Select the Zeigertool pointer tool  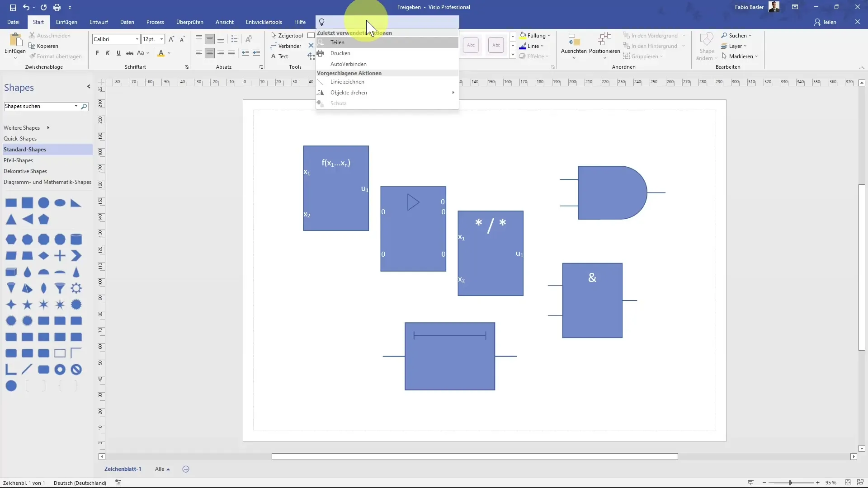tap(287, 35)
